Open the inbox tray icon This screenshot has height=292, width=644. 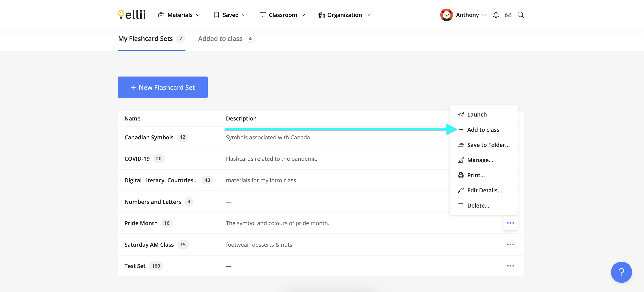coord(508,15)
